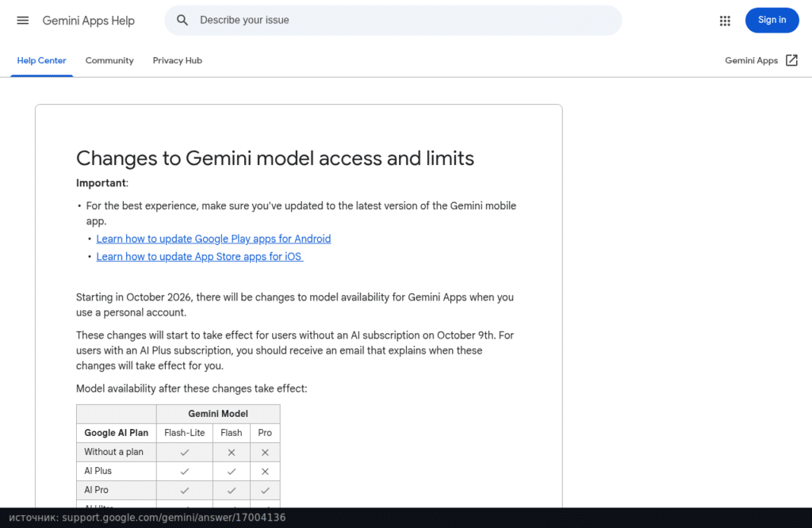Click the AI Plus row label
The width and height of the screenshot is (812, 528).
point(98,471)
